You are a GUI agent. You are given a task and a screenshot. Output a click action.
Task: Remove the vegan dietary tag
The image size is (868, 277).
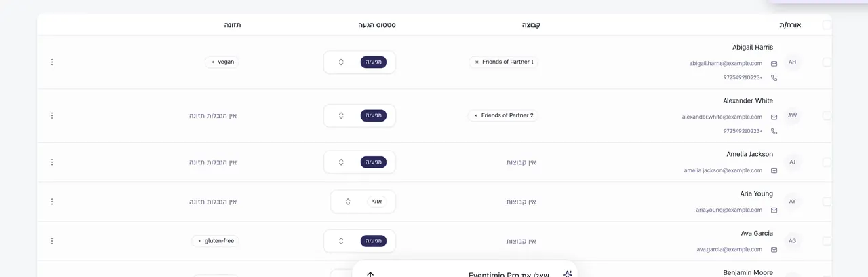212,62
